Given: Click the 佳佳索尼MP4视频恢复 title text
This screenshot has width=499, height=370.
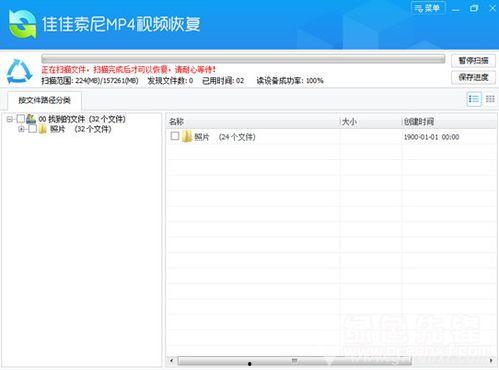Looking at the screenshot, I should click(x=121, y=24).
